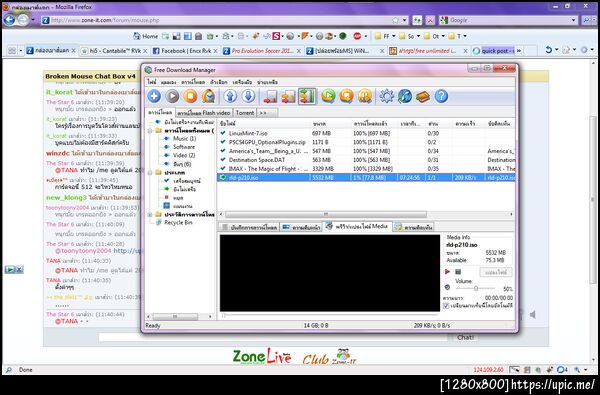
Task: Switch to the quick post browser tab
Action: 494,51
